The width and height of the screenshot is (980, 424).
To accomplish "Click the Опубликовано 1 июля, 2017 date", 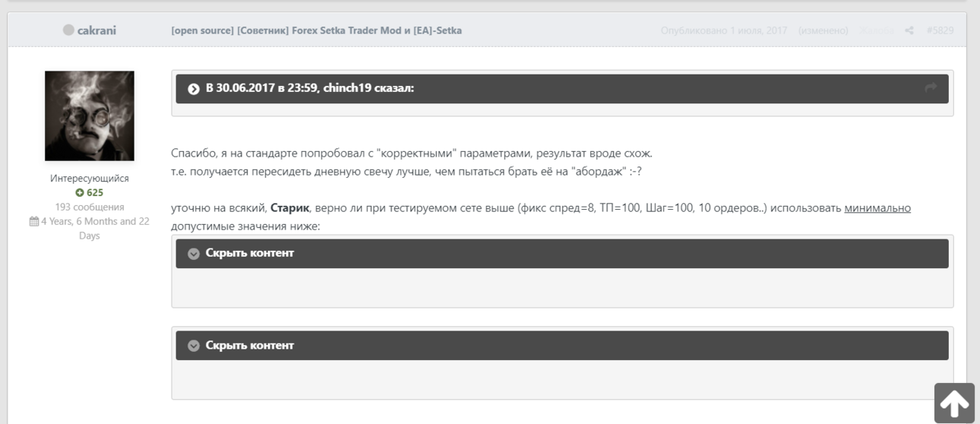I will [724, 31].
